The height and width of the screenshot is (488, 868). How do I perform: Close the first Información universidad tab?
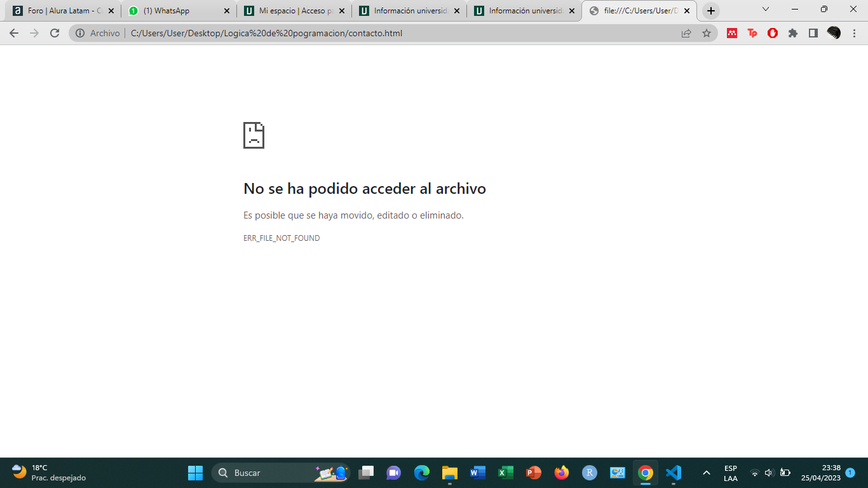457,11
